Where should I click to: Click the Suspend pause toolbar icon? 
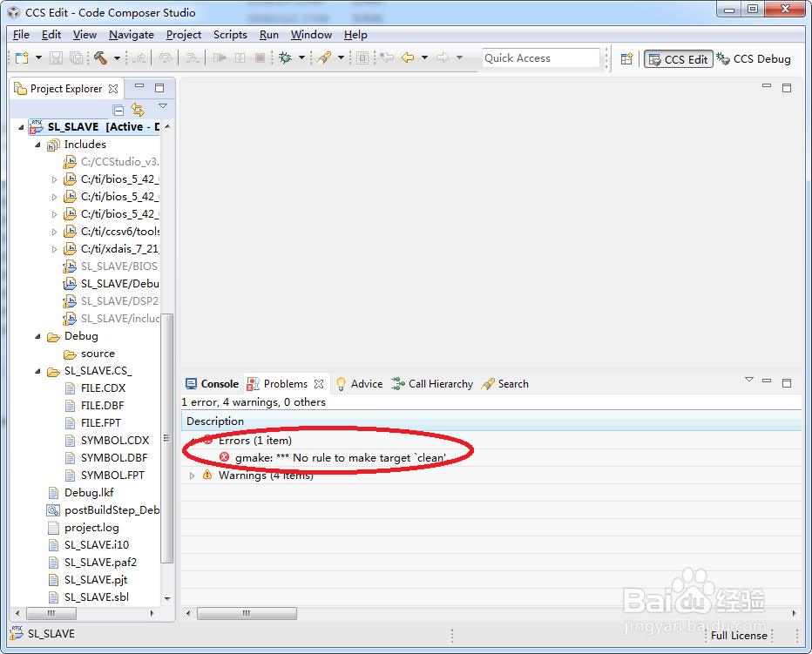click(240, 57)
